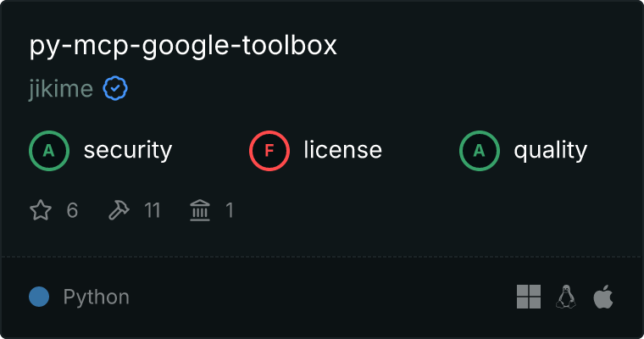The height and width of the screenshot is (339, 644).
Task: Select the license label text
Action: click(x=343, y=149)
